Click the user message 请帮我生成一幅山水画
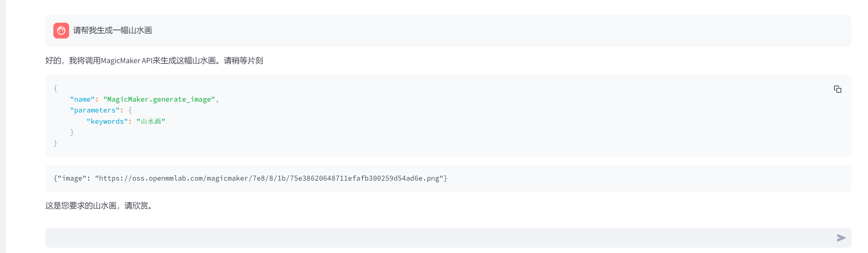The height and width of the screenshot is (253, 868). click(x=113, y=30)
